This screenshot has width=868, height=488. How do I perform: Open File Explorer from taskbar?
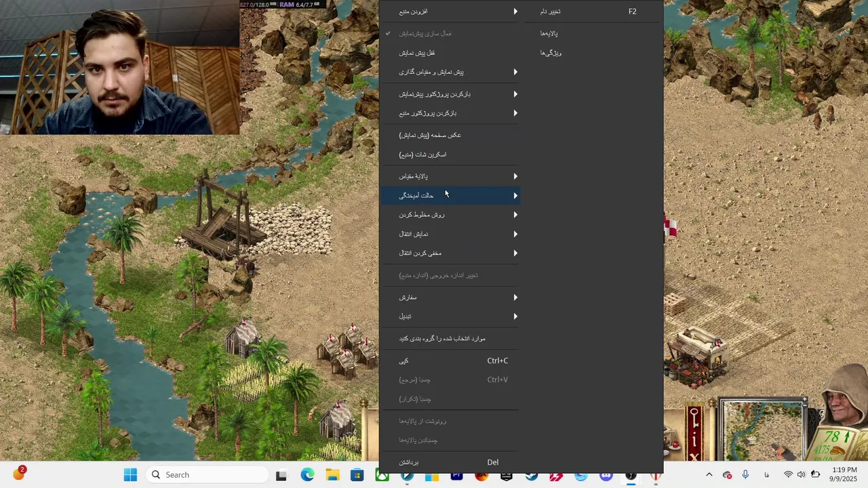[x=332, y=475]
